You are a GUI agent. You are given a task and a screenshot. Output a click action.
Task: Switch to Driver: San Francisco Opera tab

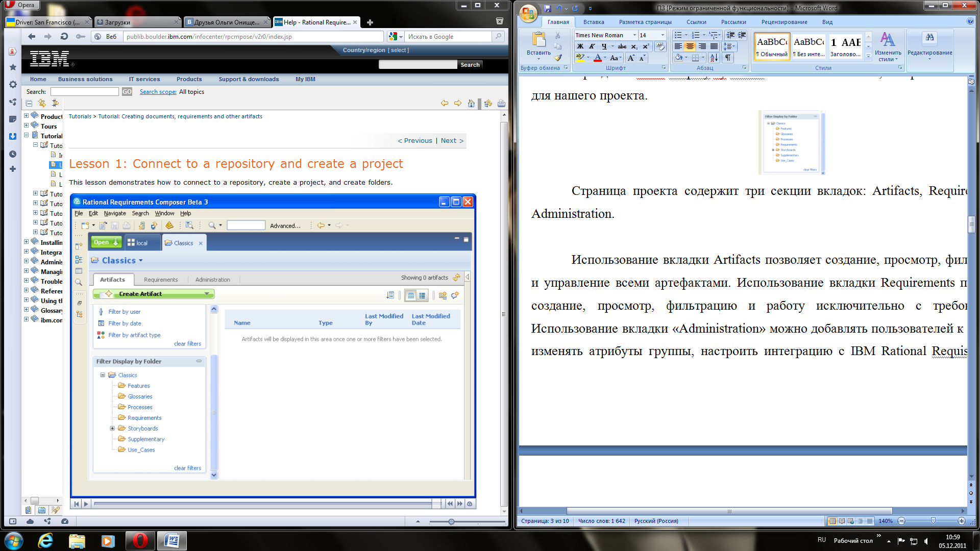tap(48, 22)
